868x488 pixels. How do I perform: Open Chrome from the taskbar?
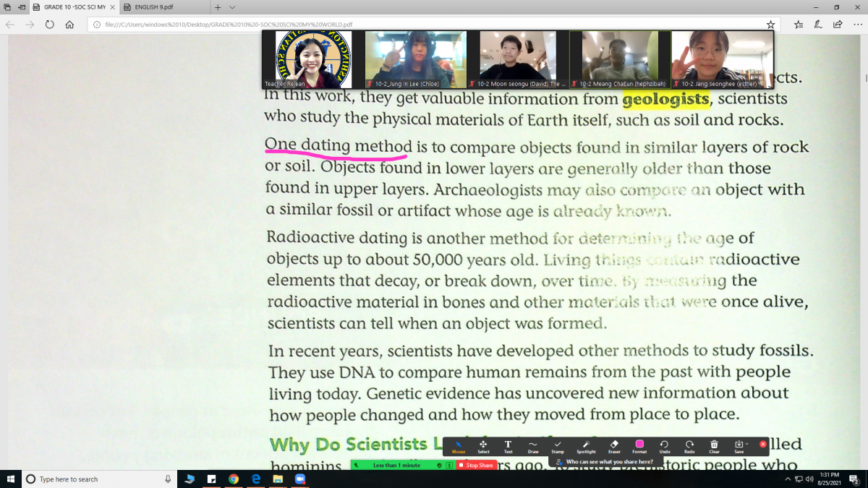click(x=234, y=479)
